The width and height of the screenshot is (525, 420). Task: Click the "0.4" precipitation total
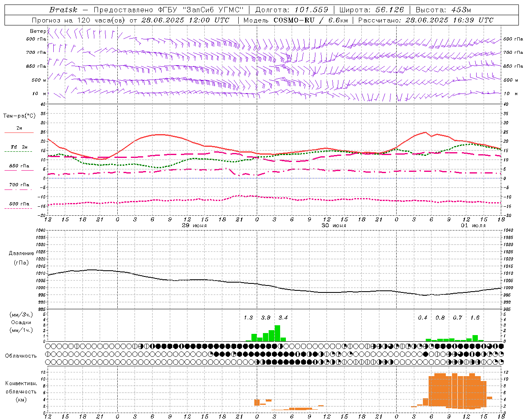(422, 317)
